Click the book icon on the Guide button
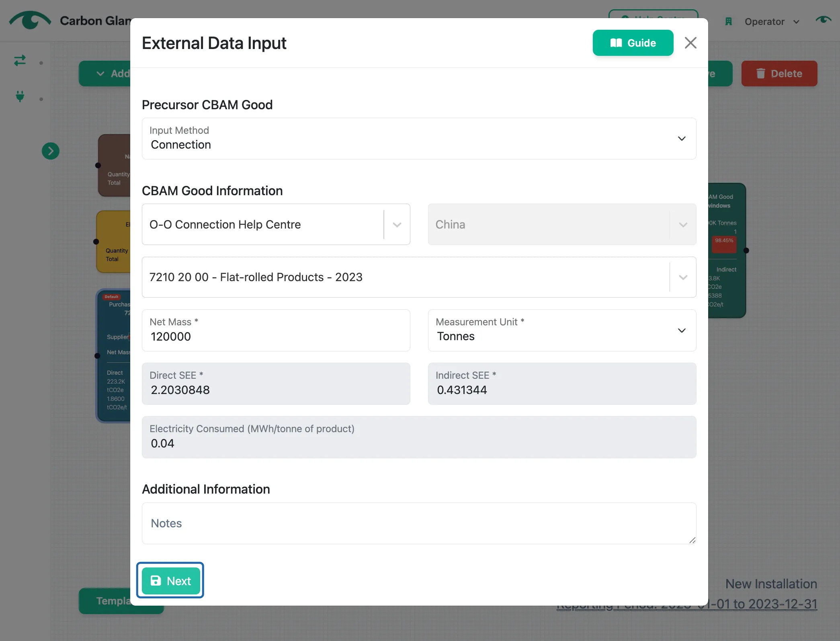This screenshot has width=840, height=641. tap(616, 43)
